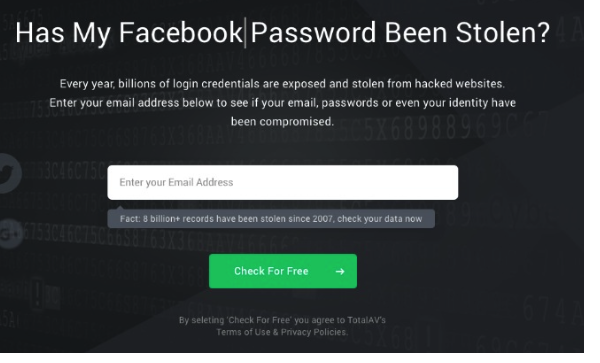Click the TotalAV's text in the disclaimer

pos(366,320)
